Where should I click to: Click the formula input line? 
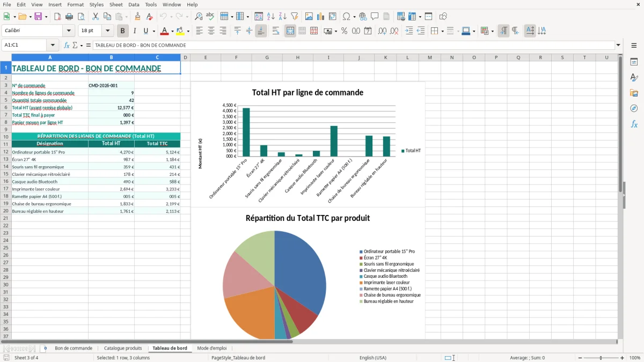(x=354, y=45)
